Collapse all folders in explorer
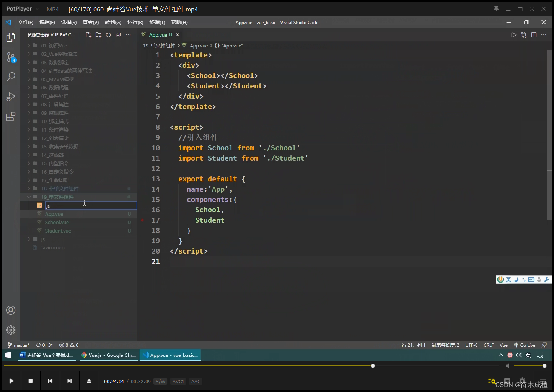Viewport: 554px width, 392px height. [118, 35]
